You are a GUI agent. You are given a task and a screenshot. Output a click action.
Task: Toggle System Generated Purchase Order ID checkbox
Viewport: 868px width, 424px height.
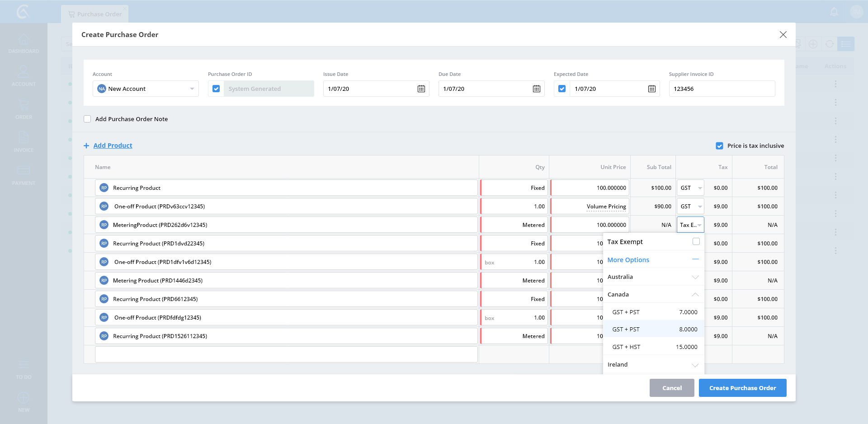click(216, 89)
